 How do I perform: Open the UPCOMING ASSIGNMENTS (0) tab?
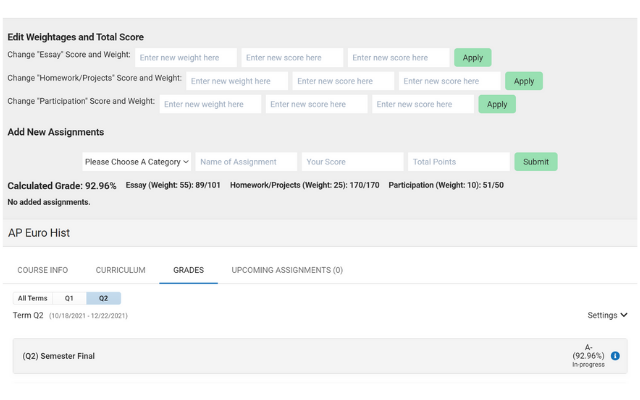(x=287, y=270)
